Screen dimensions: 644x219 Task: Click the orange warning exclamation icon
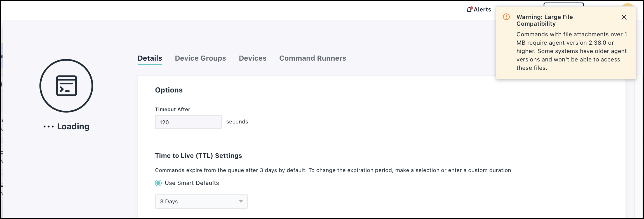point(506,17)
